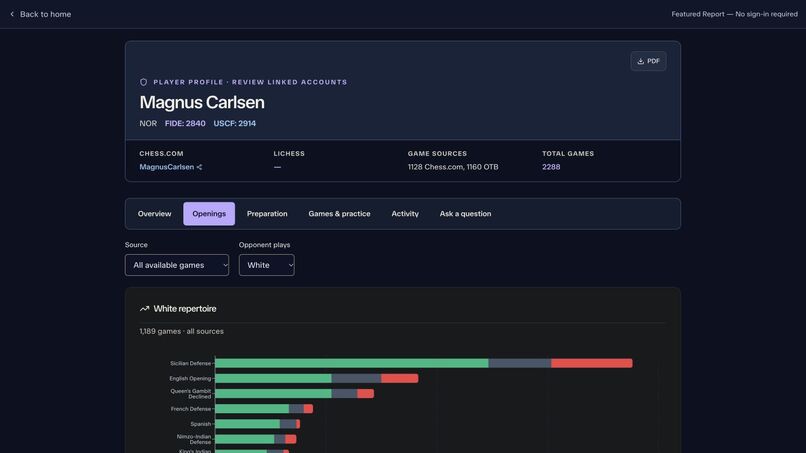
Task: Open the Activity tab
Action: point(405,214)
